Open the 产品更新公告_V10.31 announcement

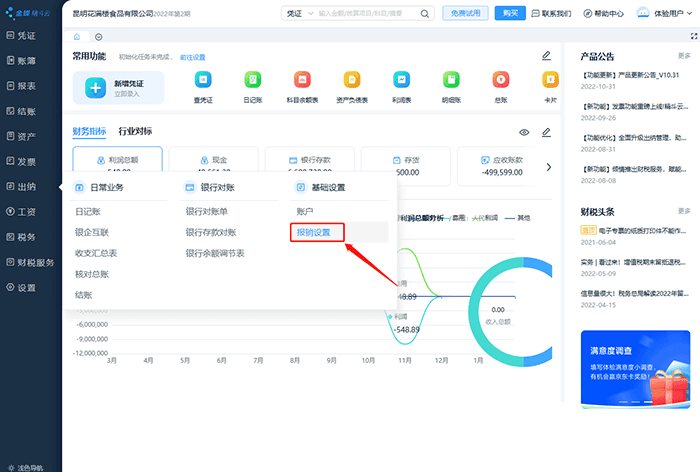[x=630, y=75]
